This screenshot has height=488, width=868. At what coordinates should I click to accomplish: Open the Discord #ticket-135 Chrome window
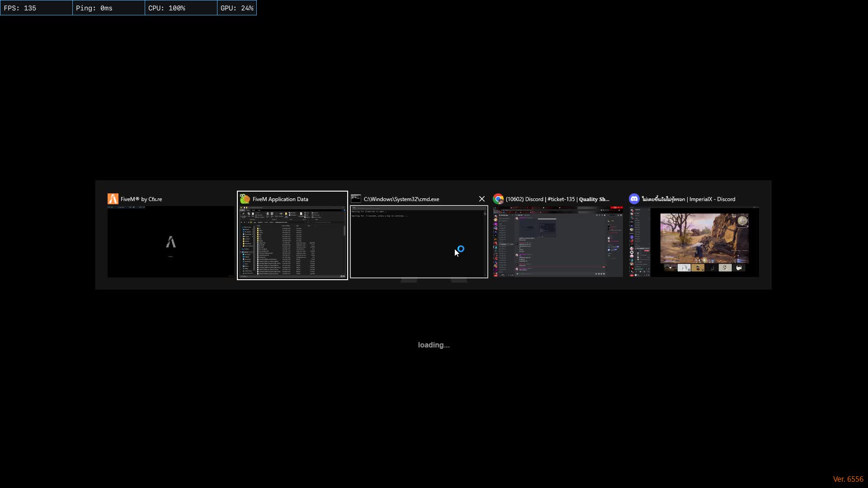pyautogui.click(x=557, y=242)
